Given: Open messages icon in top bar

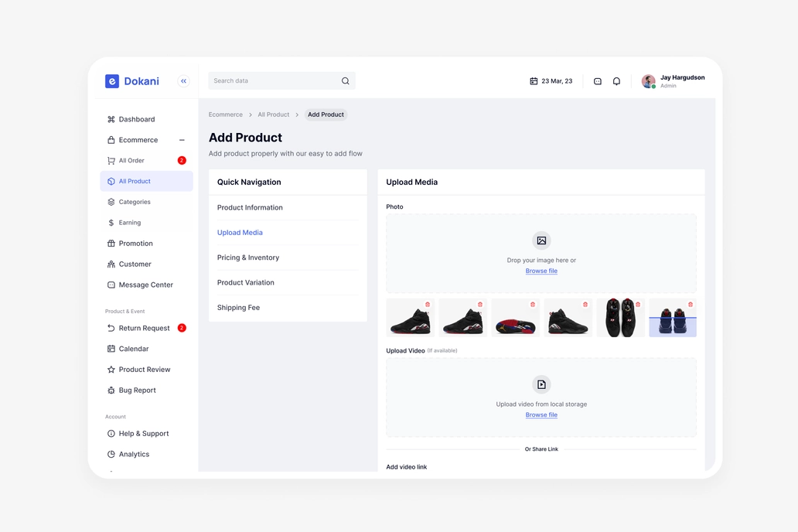Looking at the screenshot, I should pos(598,81).
